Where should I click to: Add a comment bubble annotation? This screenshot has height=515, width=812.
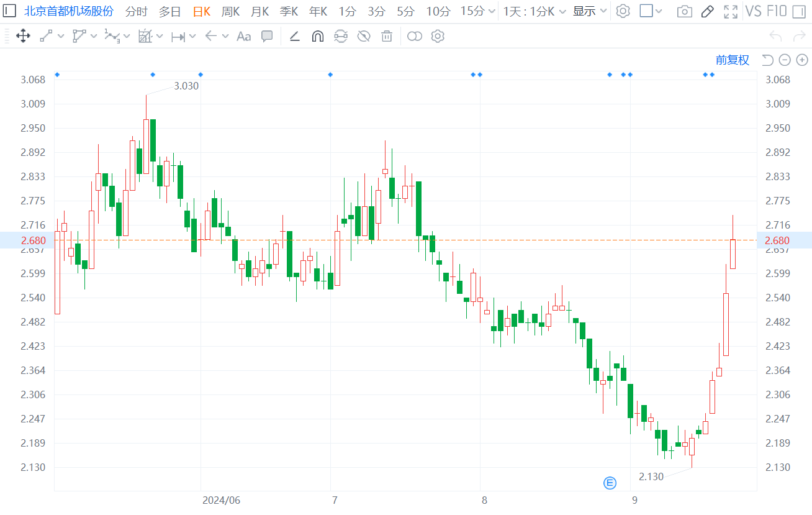267,36
